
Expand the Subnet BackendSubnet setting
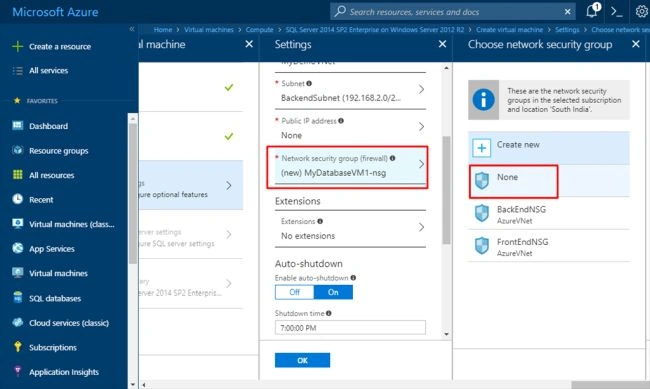[350, 91]
